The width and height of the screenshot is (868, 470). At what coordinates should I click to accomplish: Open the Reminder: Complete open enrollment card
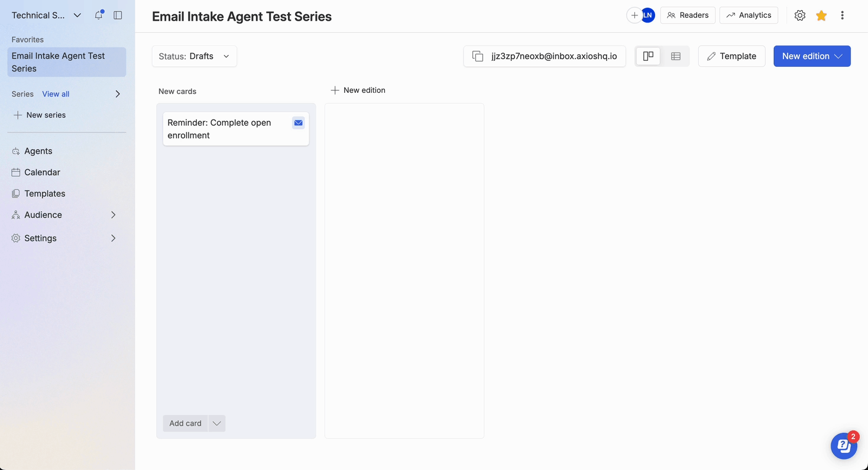[225, 129]
